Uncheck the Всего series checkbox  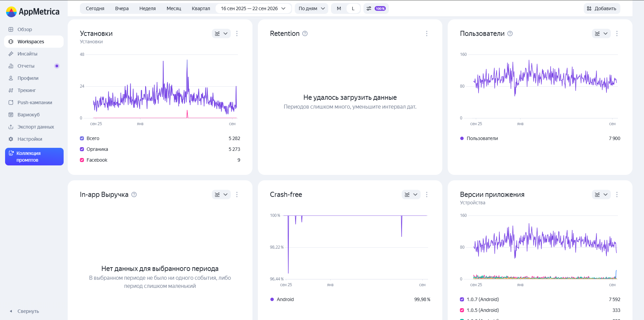click(x=82, y=138)
